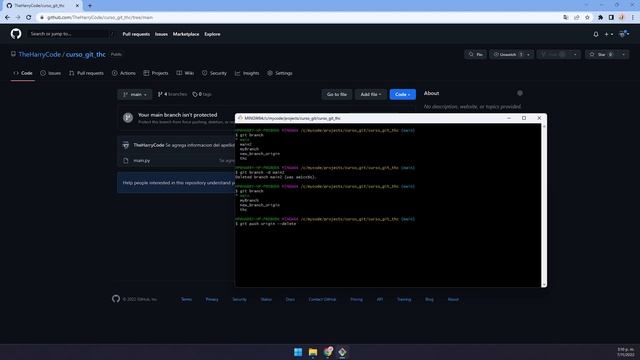The width and height of the screenshot is (640, 360).
Task: Open the main branch selector dropdown
Action: (x=135, y=94)
